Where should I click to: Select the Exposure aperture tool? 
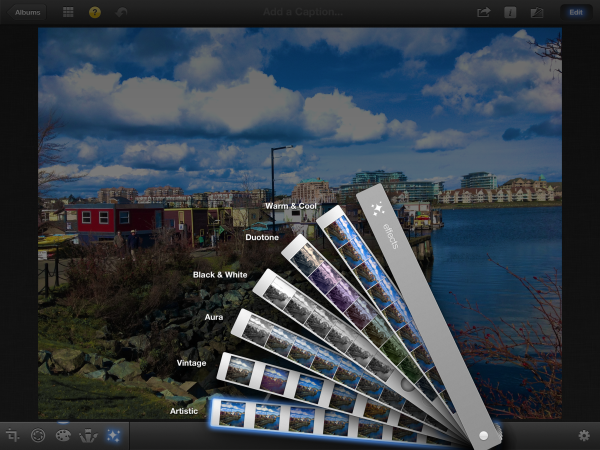[x=38, y=435]
